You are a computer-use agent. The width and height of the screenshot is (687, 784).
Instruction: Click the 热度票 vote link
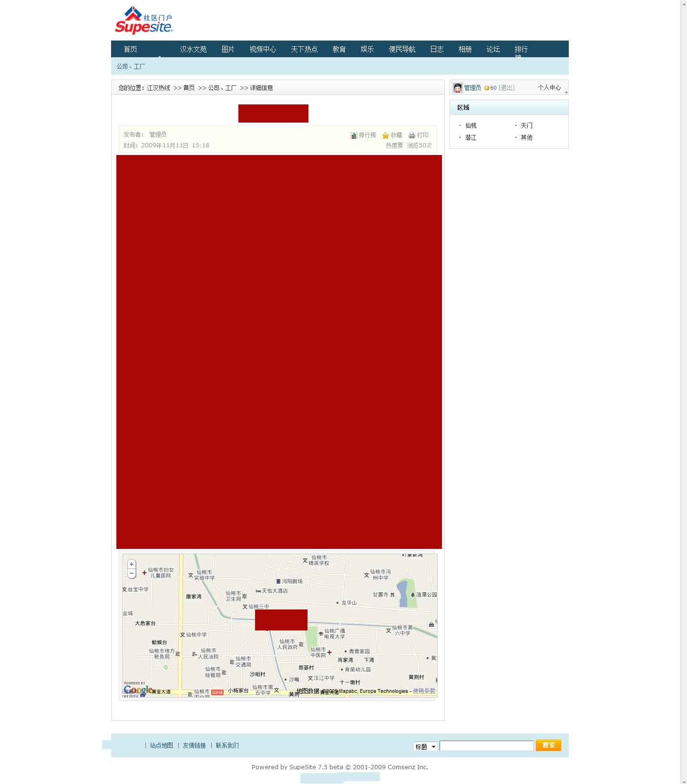pyautogui.click(x=394, y=145)
